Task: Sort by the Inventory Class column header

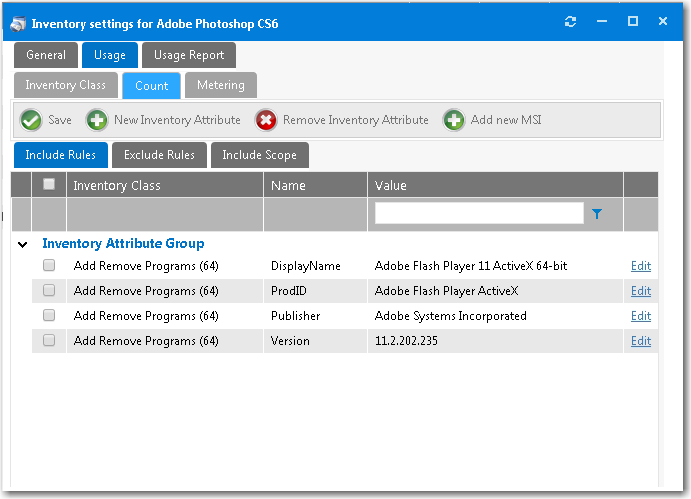Action: point(117,185)
